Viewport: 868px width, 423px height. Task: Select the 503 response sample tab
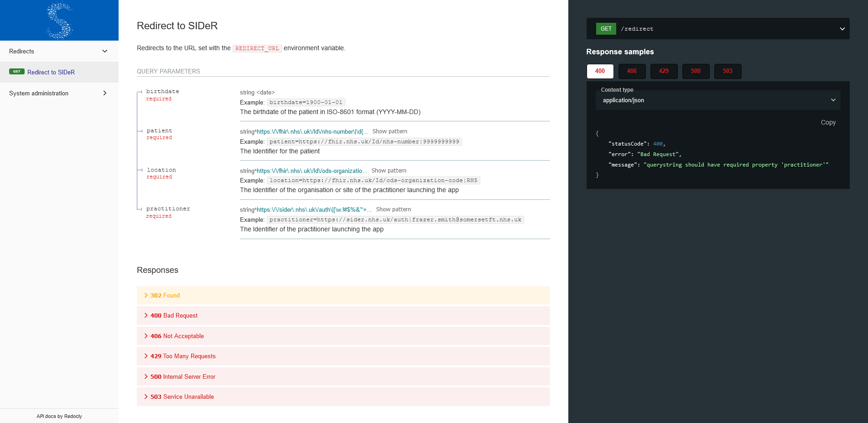coord(728,71)
